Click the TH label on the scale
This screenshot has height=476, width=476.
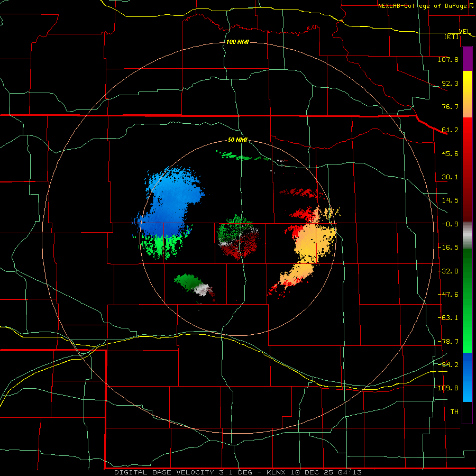(x=454, y=412)
